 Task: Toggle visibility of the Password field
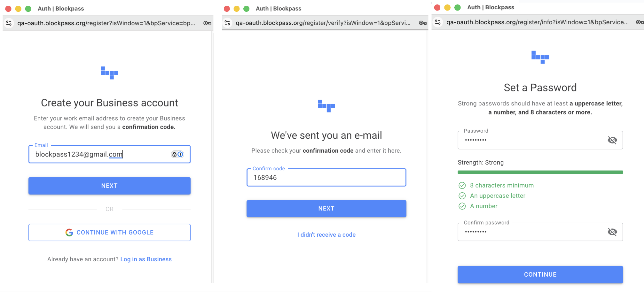(612, 140)
